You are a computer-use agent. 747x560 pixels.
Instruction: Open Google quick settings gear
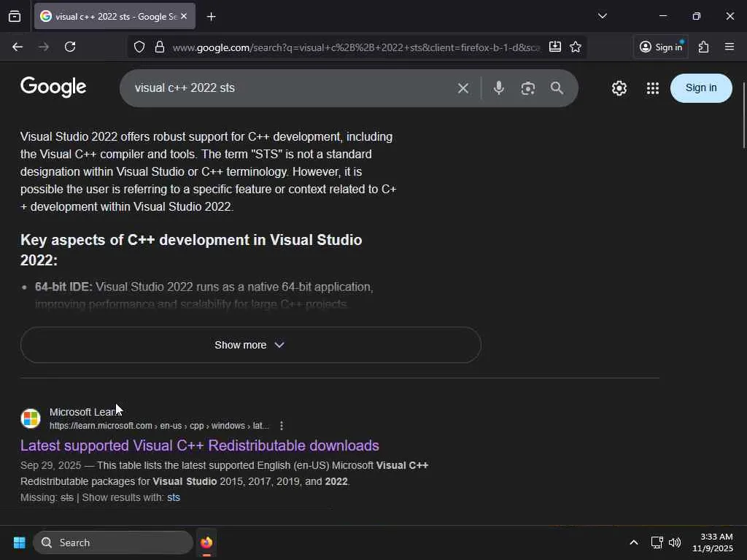pyautogui.click(x=619, y=88)
